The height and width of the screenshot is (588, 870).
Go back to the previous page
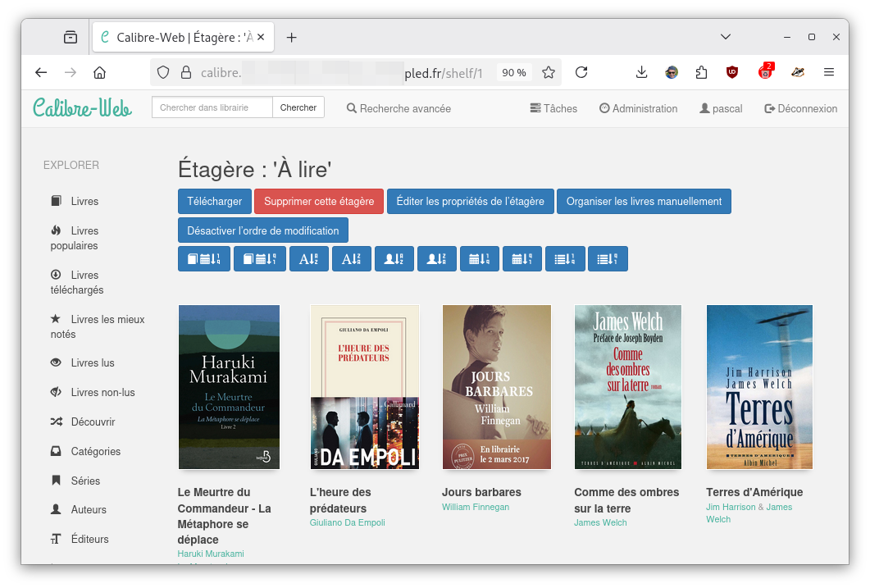pos(41,73)
